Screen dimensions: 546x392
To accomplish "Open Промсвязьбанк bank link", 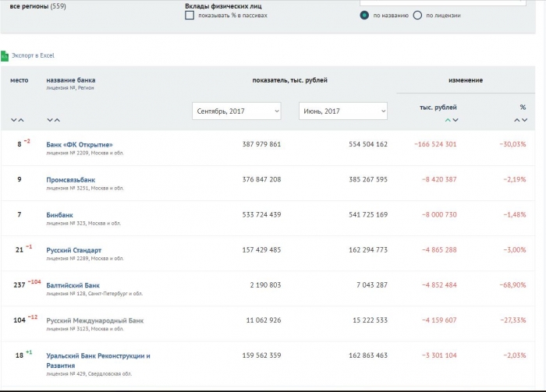I will coord(71,180).
